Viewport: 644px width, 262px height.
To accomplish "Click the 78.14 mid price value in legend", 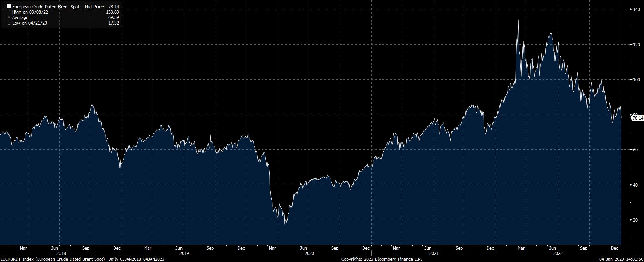I will point(114,7).
